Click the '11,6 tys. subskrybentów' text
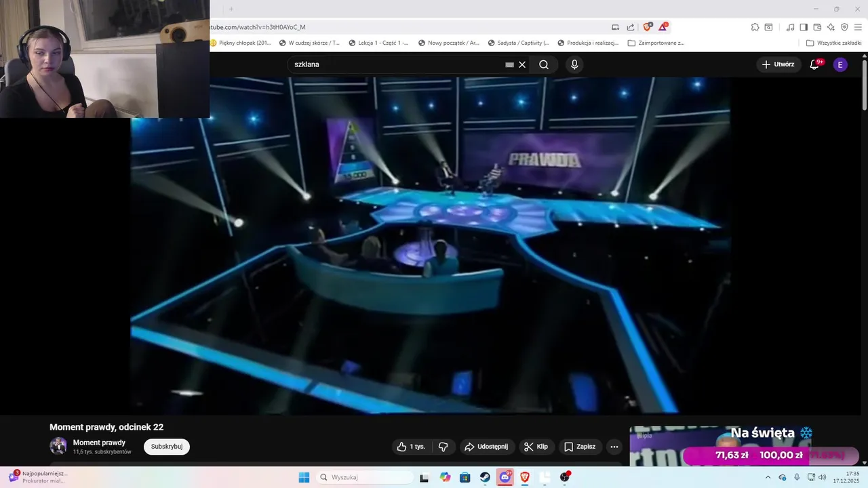The width and height of the screenshot is (868, 488). pyautogui.click(x=102, y=451)
